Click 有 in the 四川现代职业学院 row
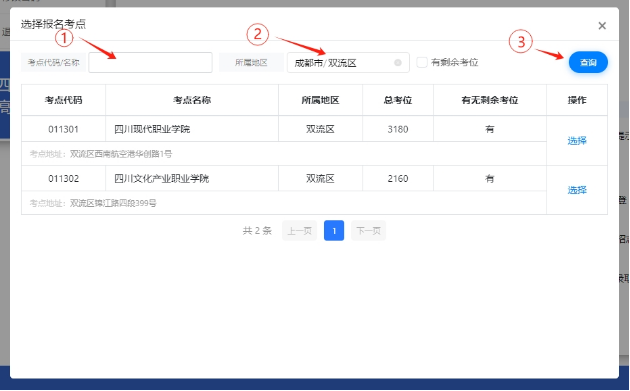 point(490,129)
